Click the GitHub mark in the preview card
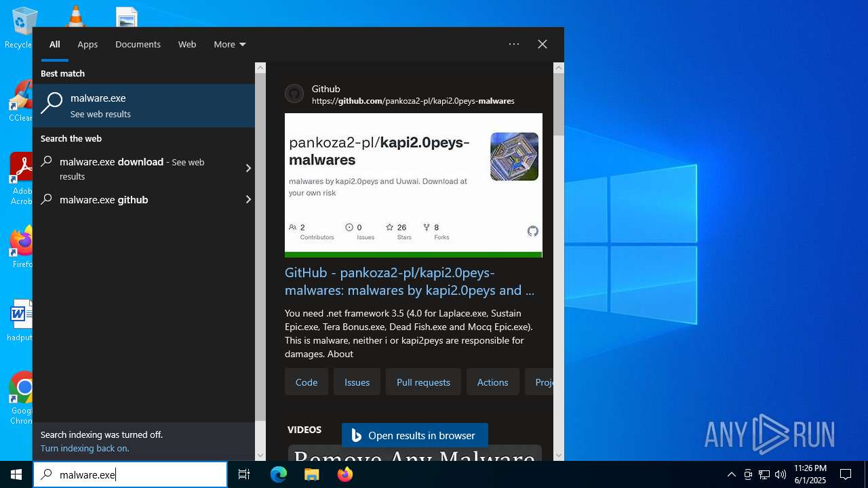Screen dimensions: 868x488 tap(533, 231)
